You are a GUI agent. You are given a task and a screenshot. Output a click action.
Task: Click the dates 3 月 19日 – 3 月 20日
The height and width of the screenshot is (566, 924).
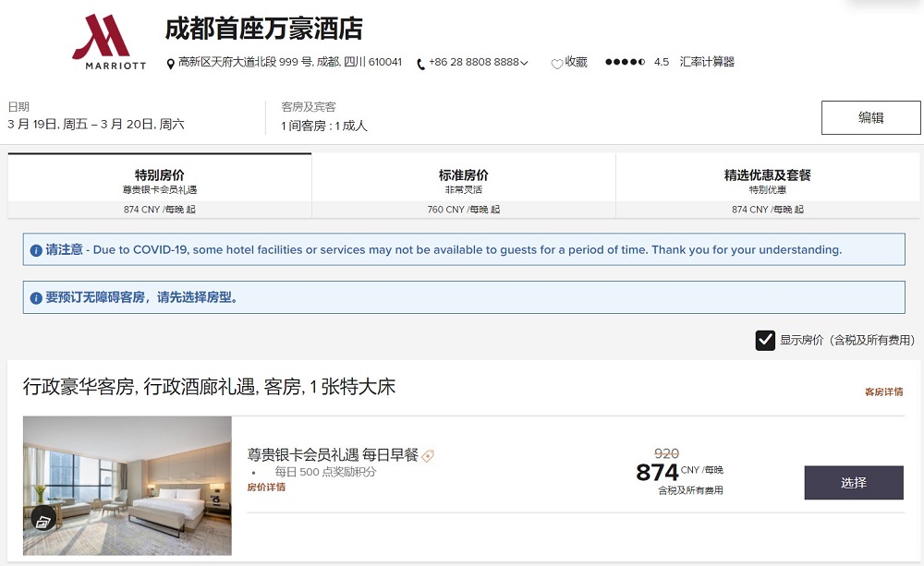96,125
